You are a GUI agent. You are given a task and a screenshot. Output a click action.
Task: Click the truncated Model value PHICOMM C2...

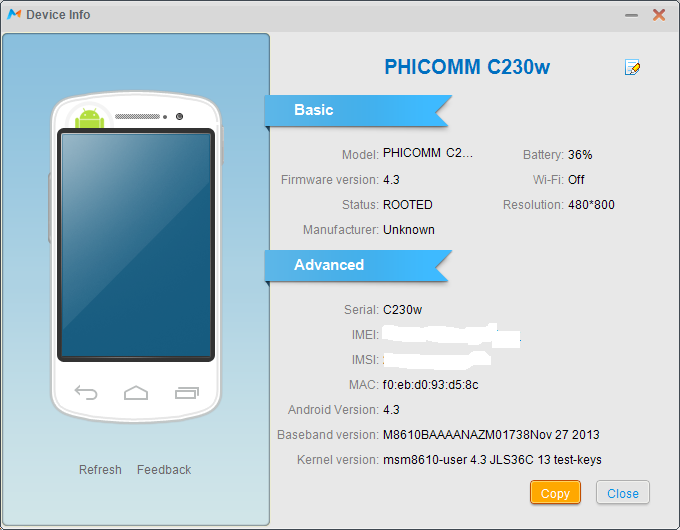click(428, 153)
